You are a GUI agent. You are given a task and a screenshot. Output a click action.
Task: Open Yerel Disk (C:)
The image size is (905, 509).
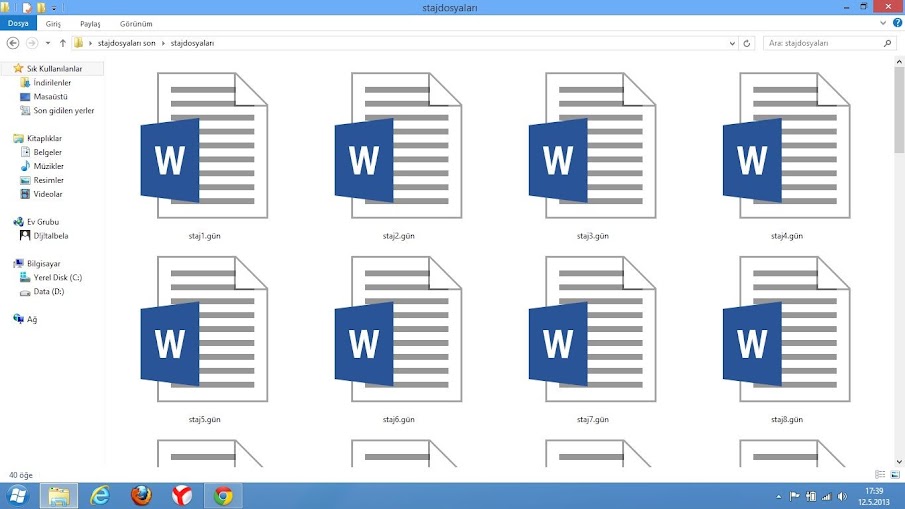tap(57, 278)
